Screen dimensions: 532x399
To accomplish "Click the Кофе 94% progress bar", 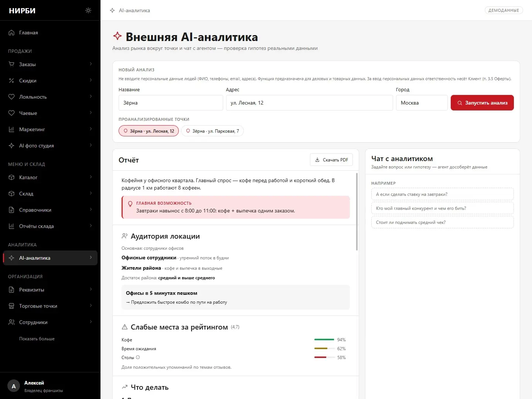I will coord(325,340).
